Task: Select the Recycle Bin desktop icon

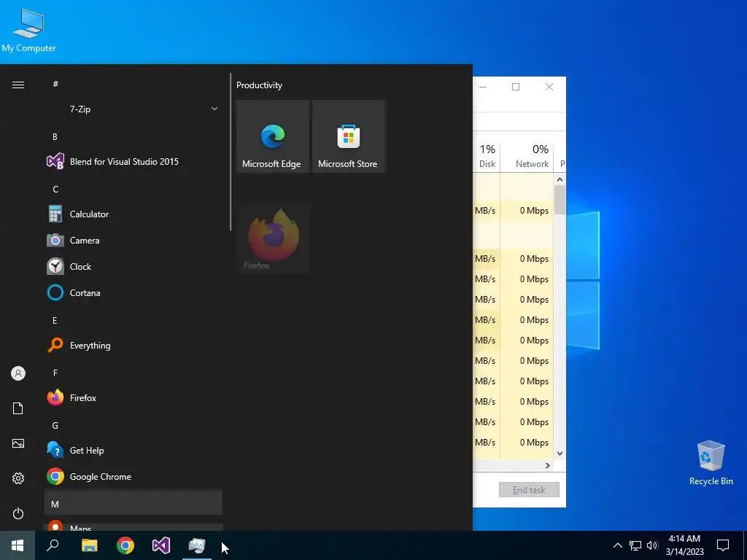Action: 711,462
